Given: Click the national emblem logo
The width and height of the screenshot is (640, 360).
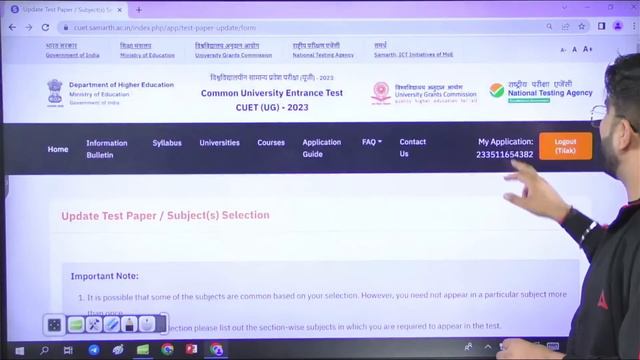Looking at the screenshot, I should [55, 93].
